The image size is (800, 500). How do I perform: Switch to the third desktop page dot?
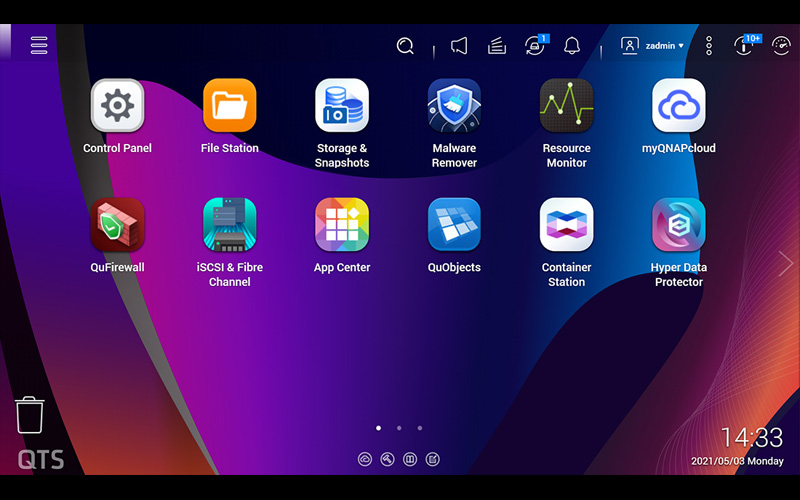coord(420,428)
